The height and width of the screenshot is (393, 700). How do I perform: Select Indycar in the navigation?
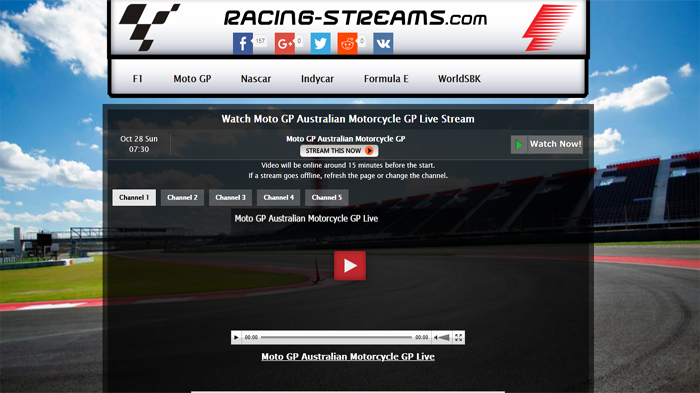pyautogui.click(x=317, y=79)
